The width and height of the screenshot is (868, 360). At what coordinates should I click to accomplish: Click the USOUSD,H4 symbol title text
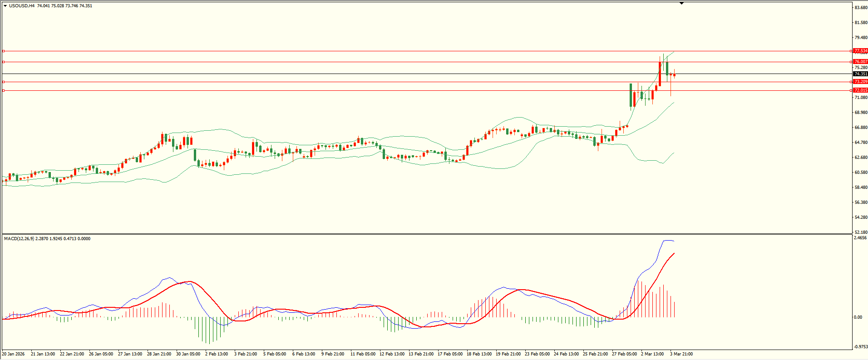pos(22,6)
